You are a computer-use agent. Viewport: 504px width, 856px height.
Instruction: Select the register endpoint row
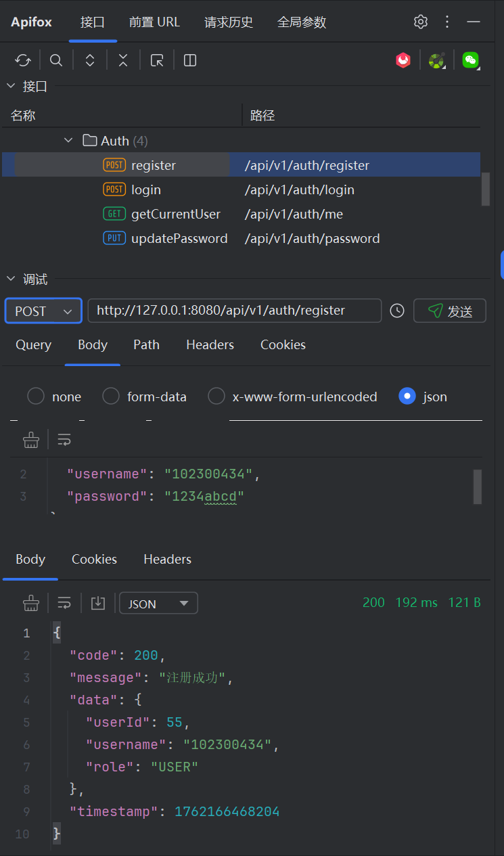242,165
